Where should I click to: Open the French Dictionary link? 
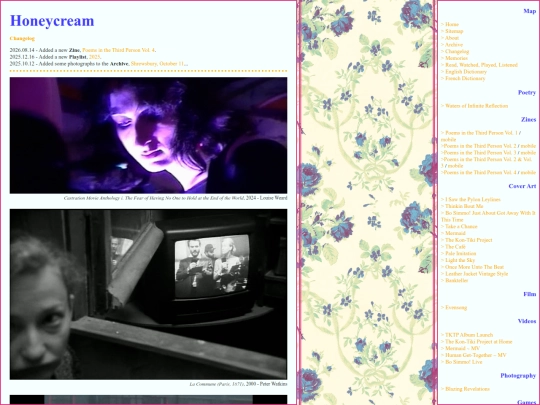[x=465, y=79]
